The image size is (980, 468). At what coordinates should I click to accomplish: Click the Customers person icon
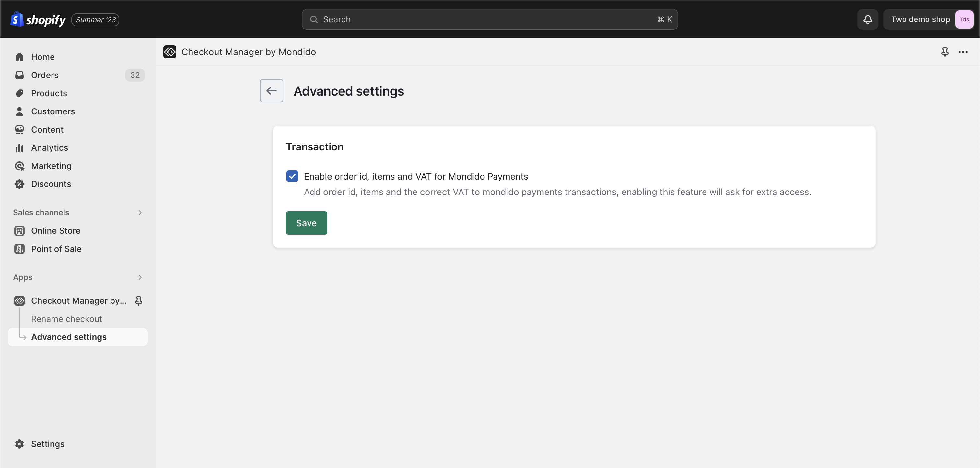(x=19, y=111)
